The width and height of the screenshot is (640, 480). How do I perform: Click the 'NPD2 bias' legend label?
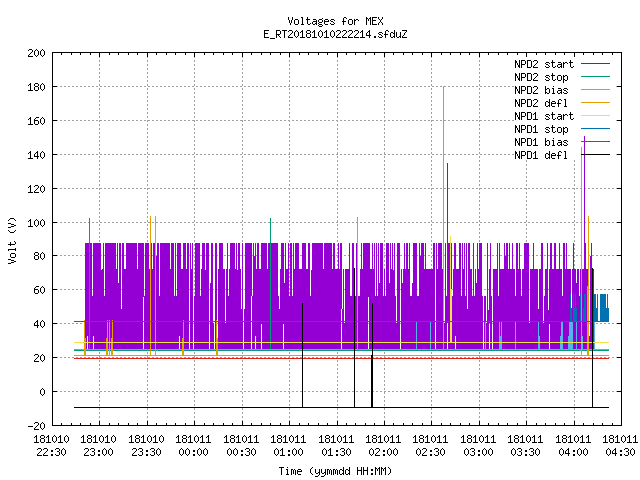point(541,90)
